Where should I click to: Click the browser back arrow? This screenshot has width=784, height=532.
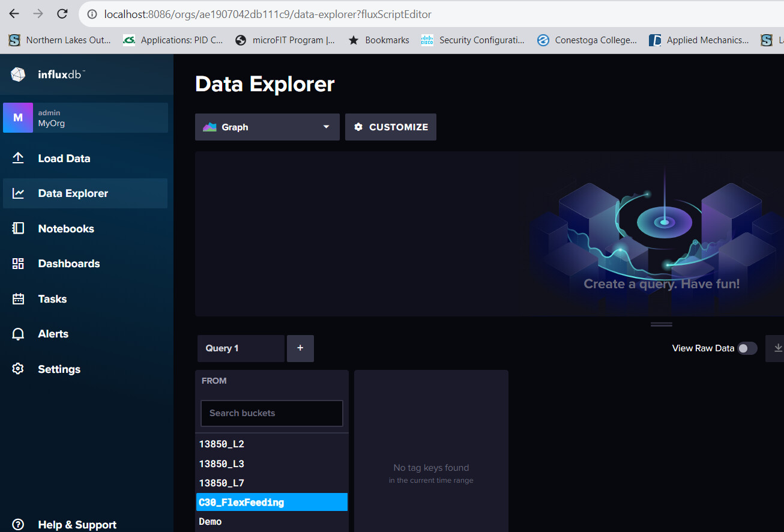14,14
